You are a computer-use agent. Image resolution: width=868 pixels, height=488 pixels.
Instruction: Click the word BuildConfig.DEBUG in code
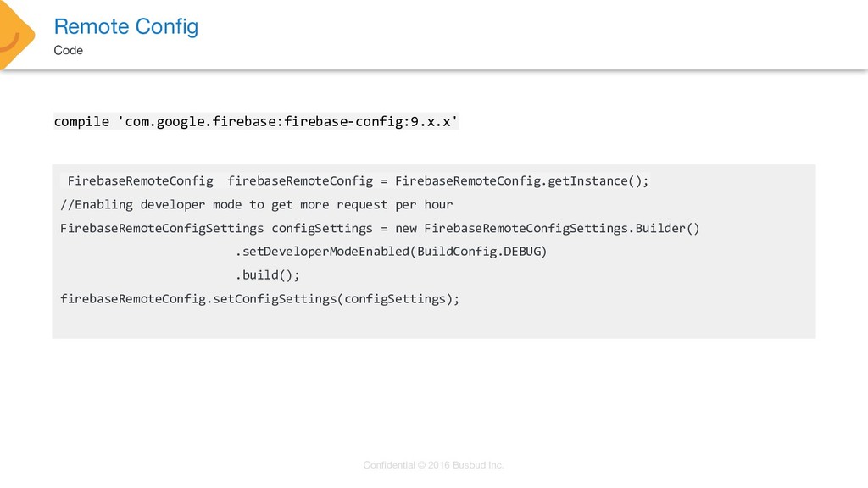tap(478, 252)
